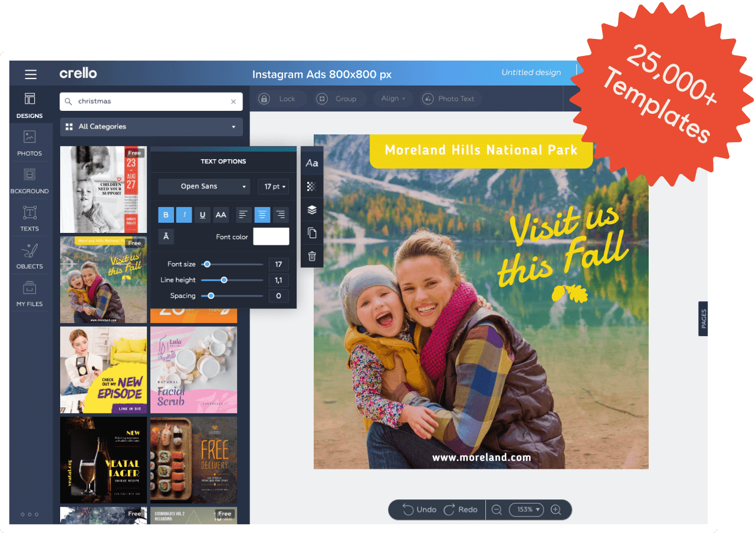
Task: Select the Texts tab in the sidebar
Action: coord(29,216)
